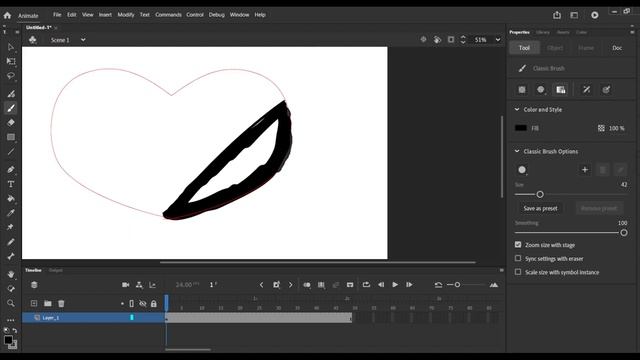Check Sync settings with eraser
Viewport: 640px width, 360px height.
[518, 258]
